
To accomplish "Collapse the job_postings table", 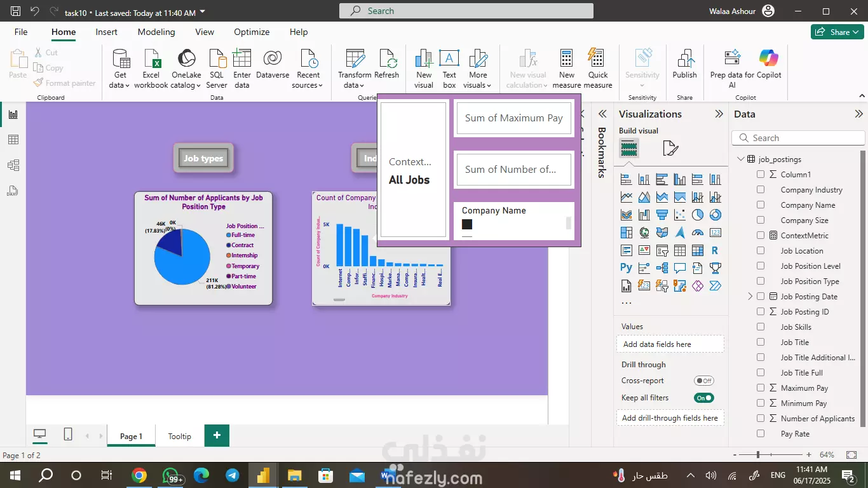I will (x=740, y=159).
